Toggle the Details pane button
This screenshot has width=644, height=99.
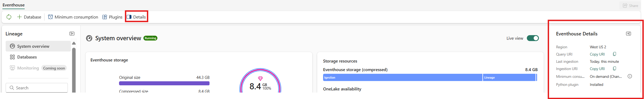[136, 17]
